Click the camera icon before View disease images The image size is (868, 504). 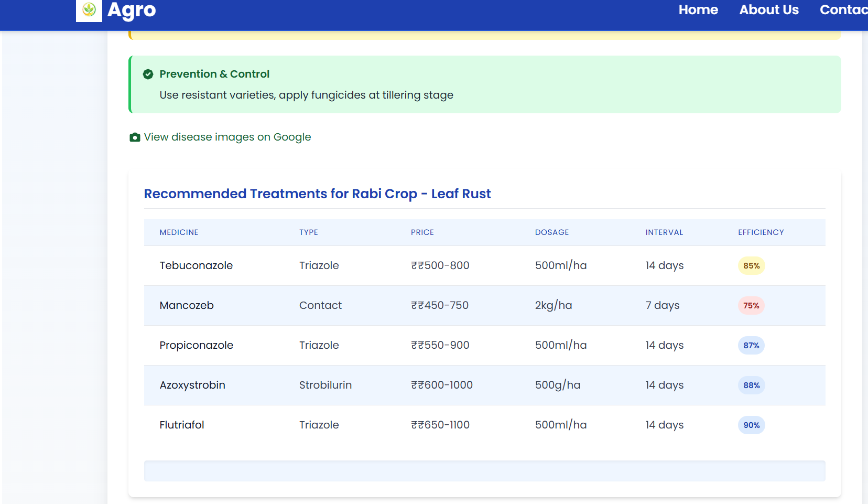pos(135,137)
